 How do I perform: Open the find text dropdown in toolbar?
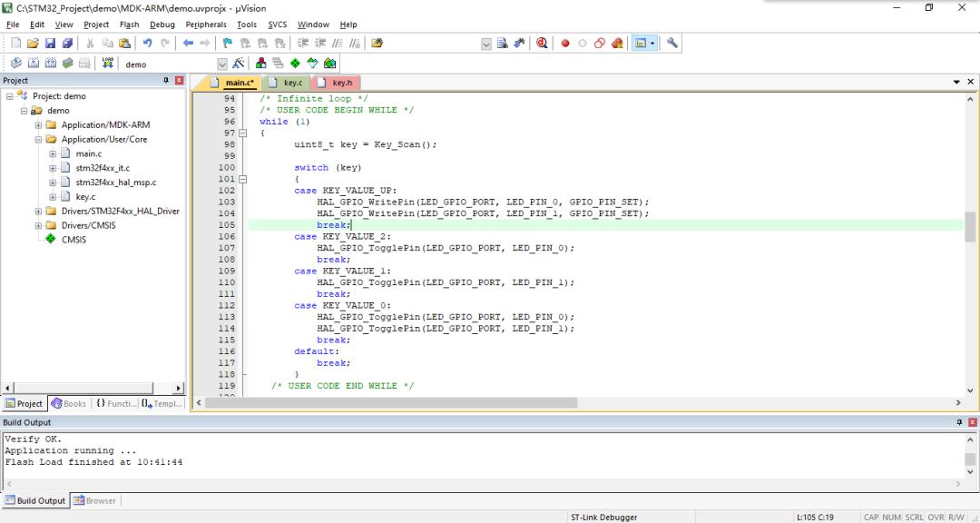pos(486,44)
